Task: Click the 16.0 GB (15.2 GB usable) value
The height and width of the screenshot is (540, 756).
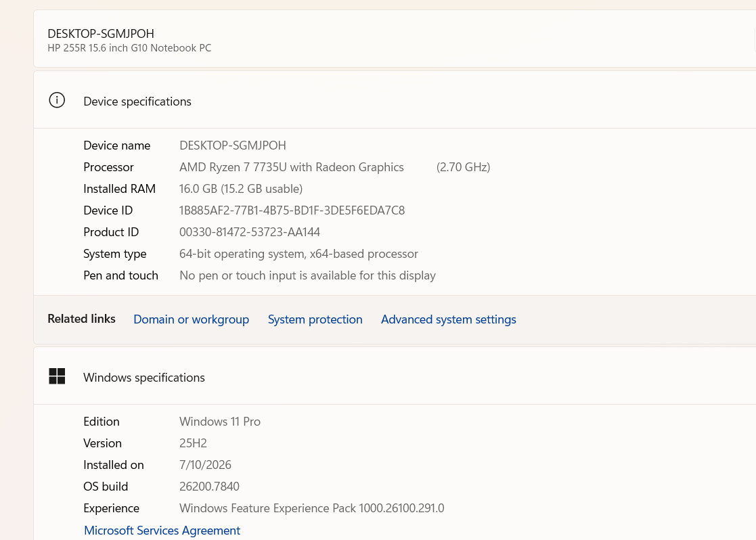Action: click(x=240, y=189)
